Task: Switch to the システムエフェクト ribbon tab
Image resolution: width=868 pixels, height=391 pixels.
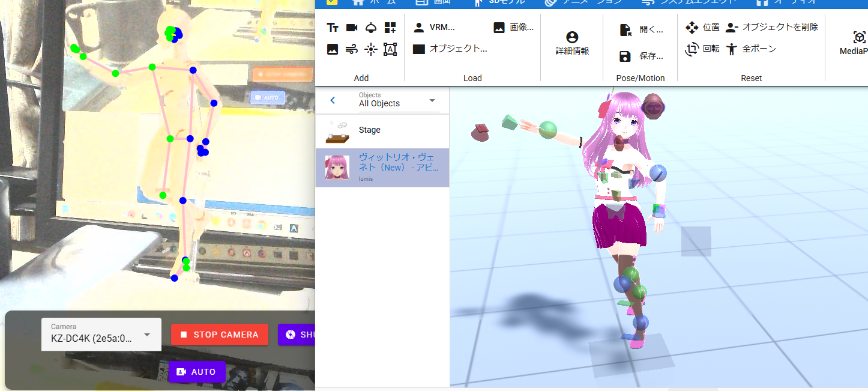Action: click(689, 2)
